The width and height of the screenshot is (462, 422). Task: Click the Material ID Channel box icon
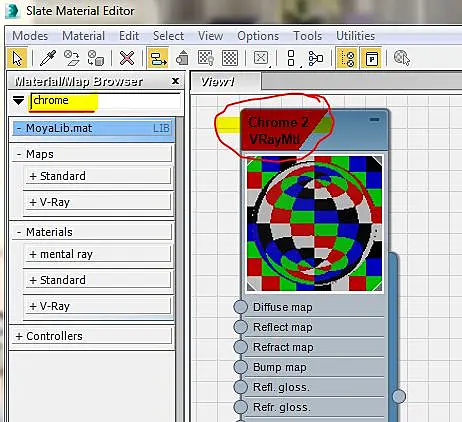point(261,58)
